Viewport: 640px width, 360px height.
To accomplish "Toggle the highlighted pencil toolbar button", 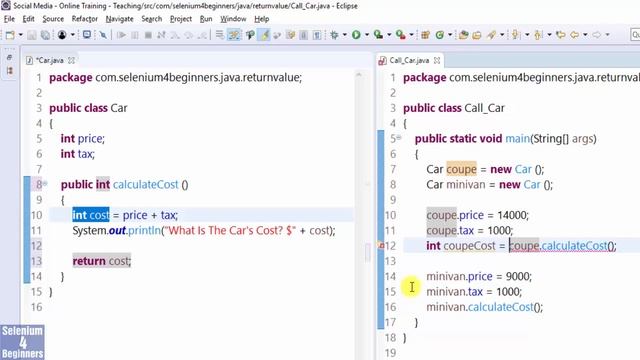I will (x=264, y=35).
